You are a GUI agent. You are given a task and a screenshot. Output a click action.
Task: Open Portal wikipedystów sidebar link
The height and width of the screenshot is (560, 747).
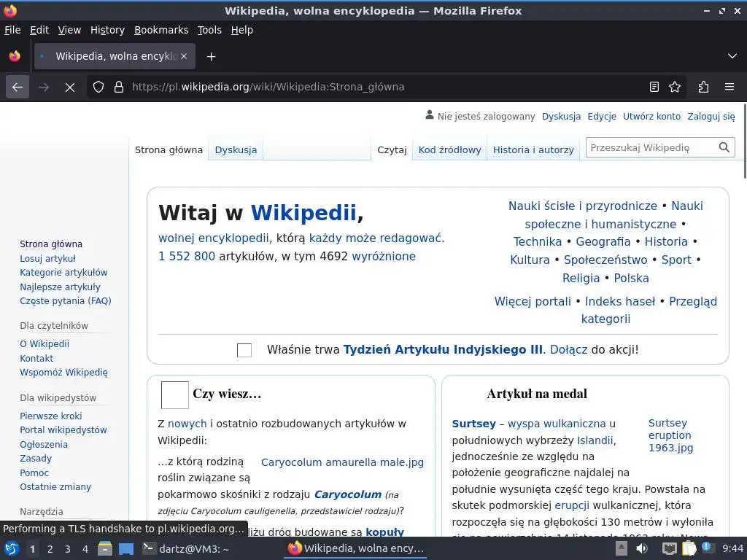(x=63, y=430)
